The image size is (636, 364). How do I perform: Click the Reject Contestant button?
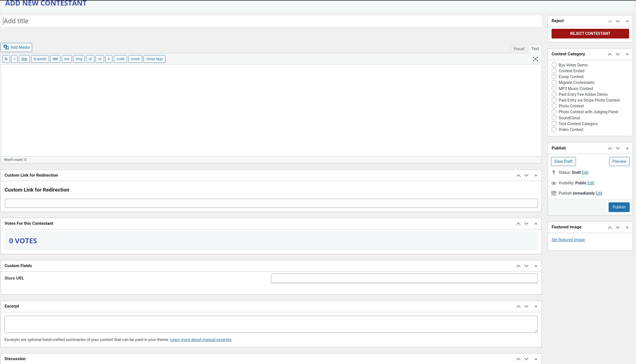click(x=590, y=33)
